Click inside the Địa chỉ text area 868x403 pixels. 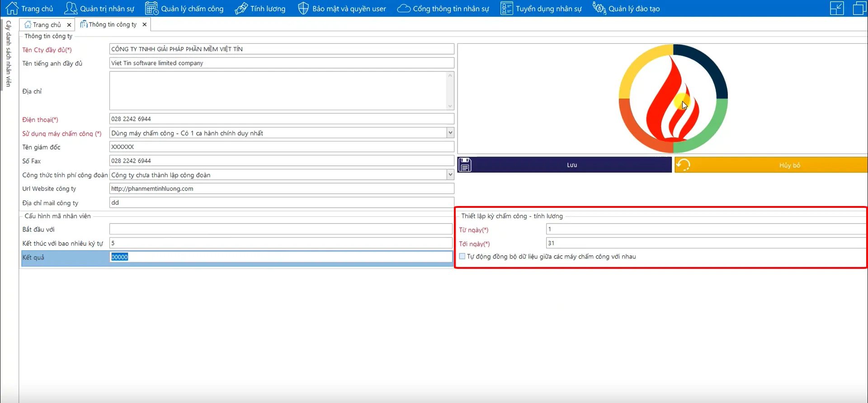pos(278,91)
